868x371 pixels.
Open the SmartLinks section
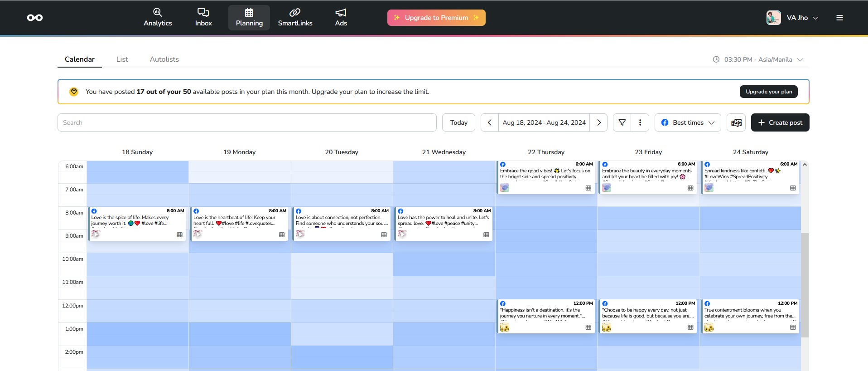pos(295,18)
